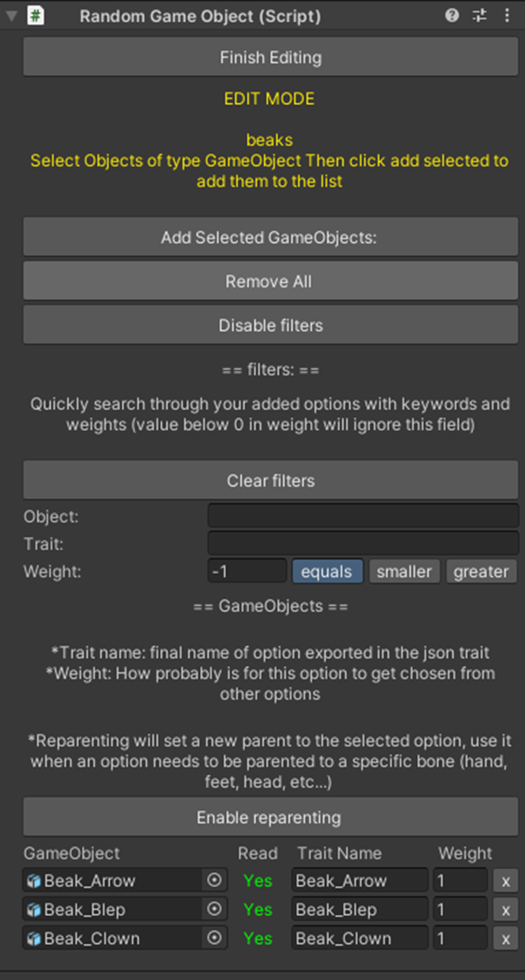Click the prefab cube icon of Beak_Blep
Image resolution: width=525 pixels, height=980 pixels.
click(x=34, y=910)
